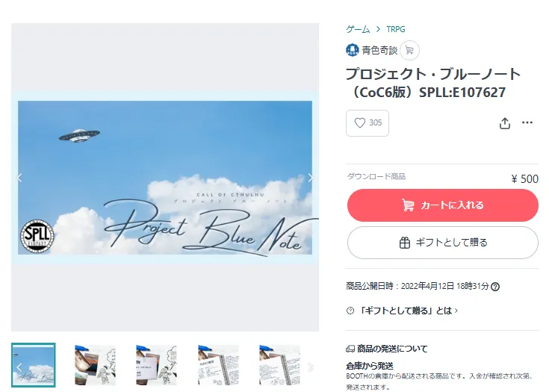The height and width of the screenshot is (392, 549).
Task: Open the ゲーム category breadcrumb
Action: pos(358,29)
